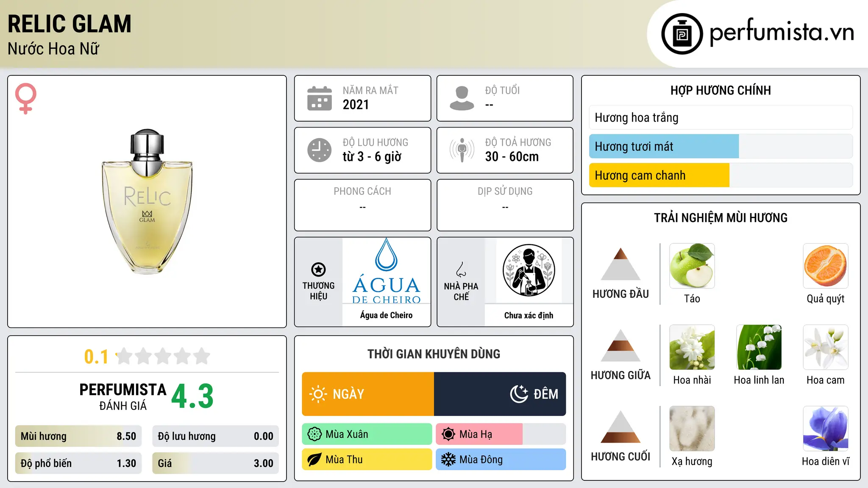This screenshot has height=488, width=868.
Task: Click the Hương giữa pyramid icon
Action: click(620, 345)
